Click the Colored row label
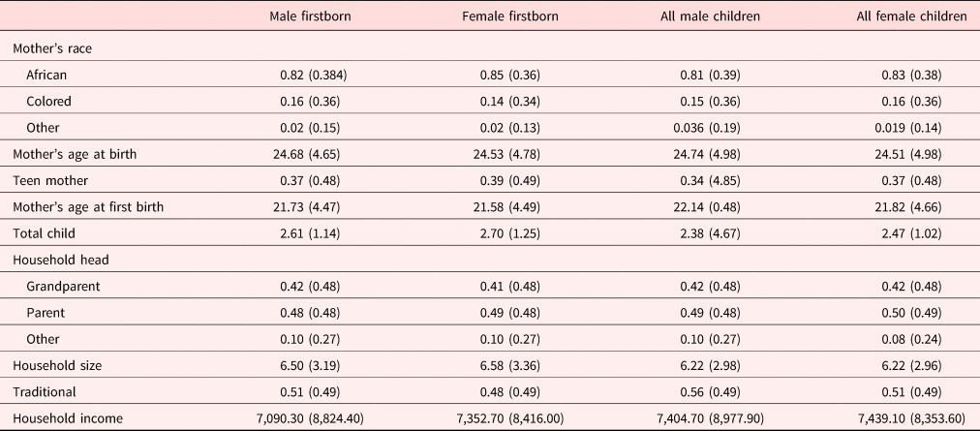The width and height of the screenshot is (980, 431). coord(50,100)
